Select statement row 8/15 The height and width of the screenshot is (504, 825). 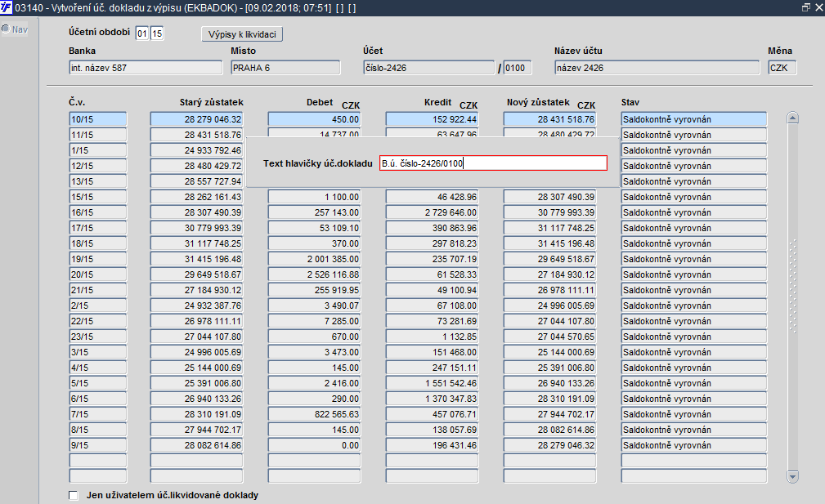pos(98,430)
